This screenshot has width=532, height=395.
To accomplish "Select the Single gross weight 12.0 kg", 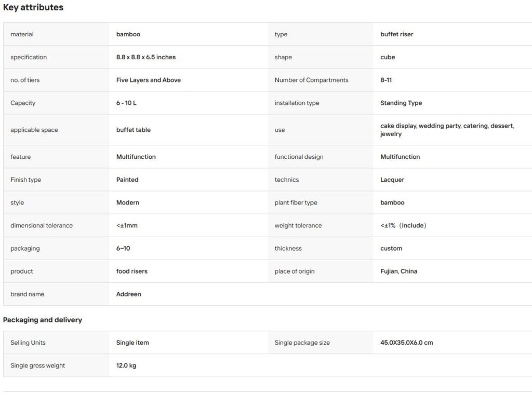I will (126, 365).
